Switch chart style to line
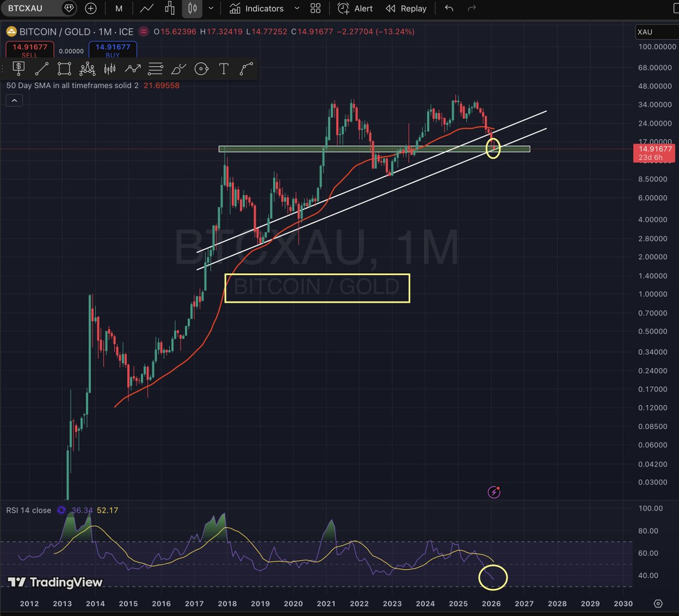Viewport: 679px width, 616px height. [x=147, y=8]
